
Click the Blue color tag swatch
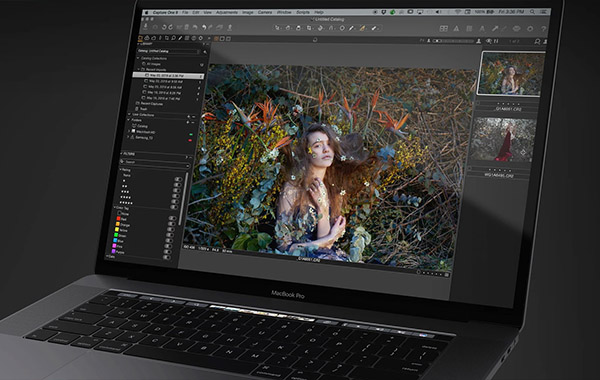[x=115, y=240]
